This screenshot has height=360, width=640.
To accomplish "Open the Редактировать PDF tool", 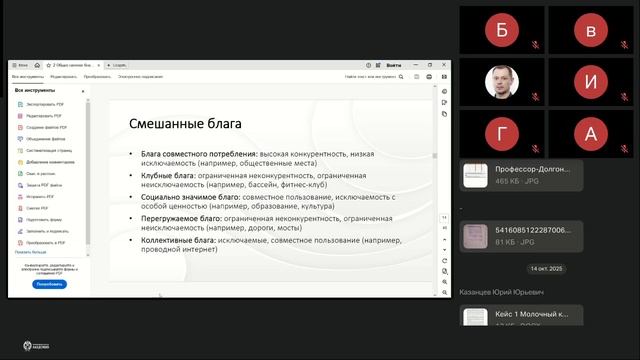I will [40, 116].
